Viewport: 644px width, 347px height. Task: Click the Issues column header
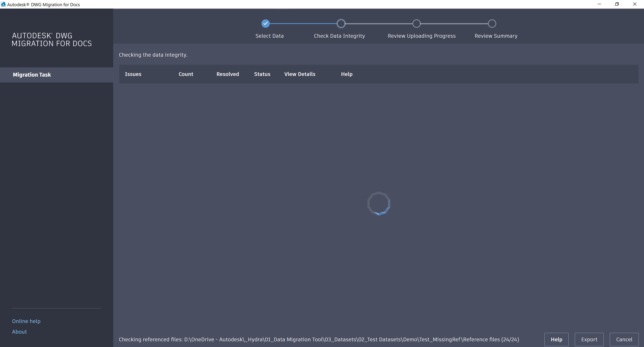click(x=133, y=74)
